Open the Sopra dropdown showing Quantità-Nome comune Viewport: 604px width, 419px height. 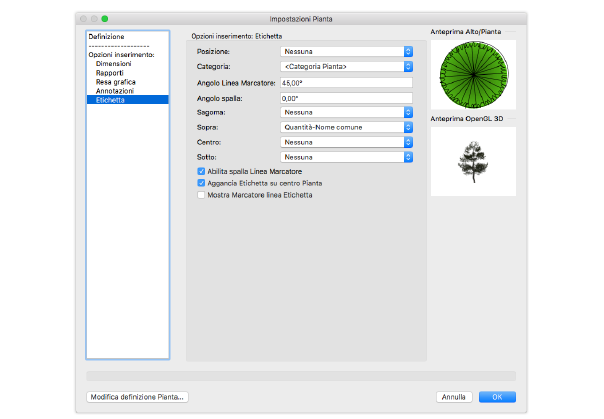coord(346,127)
